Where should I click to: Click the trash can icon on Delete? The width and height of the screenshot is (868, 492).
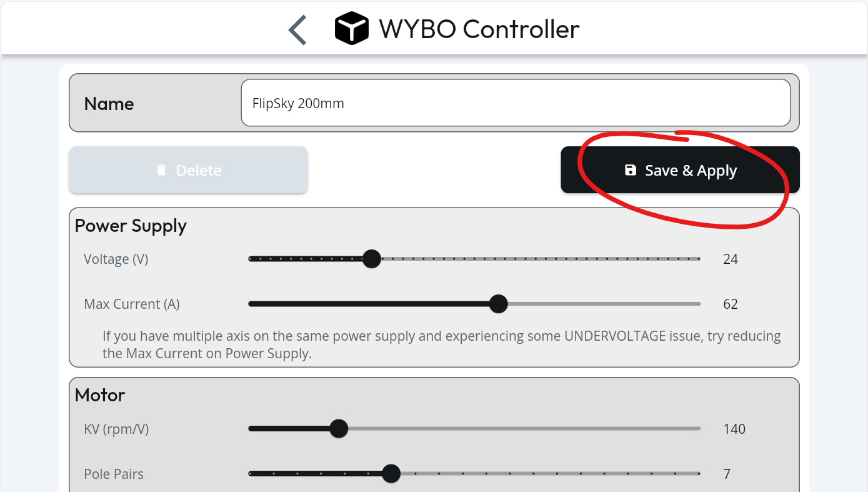(x=161, y=170)
